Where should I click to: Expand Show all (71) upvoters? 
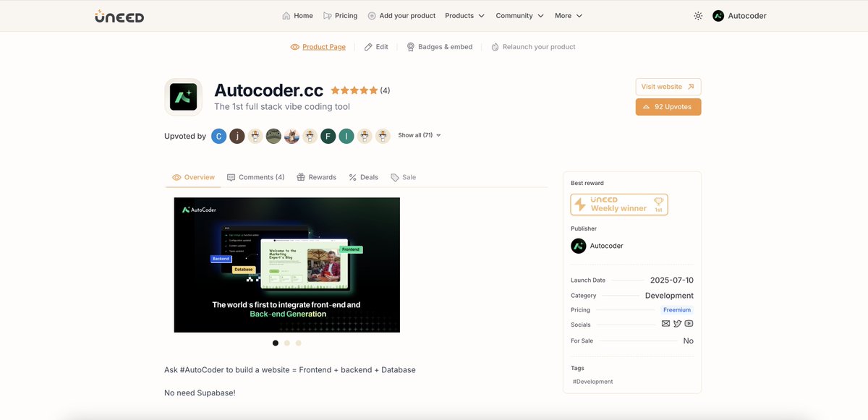click(420, 135)
